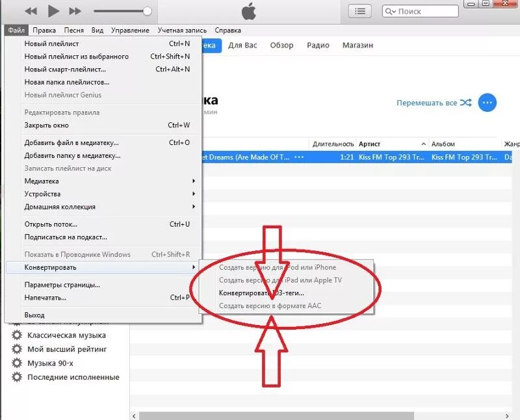Click gear icon beside Классическая музыка
Viewport: 520px width, 420px height.
pos(17,335)
